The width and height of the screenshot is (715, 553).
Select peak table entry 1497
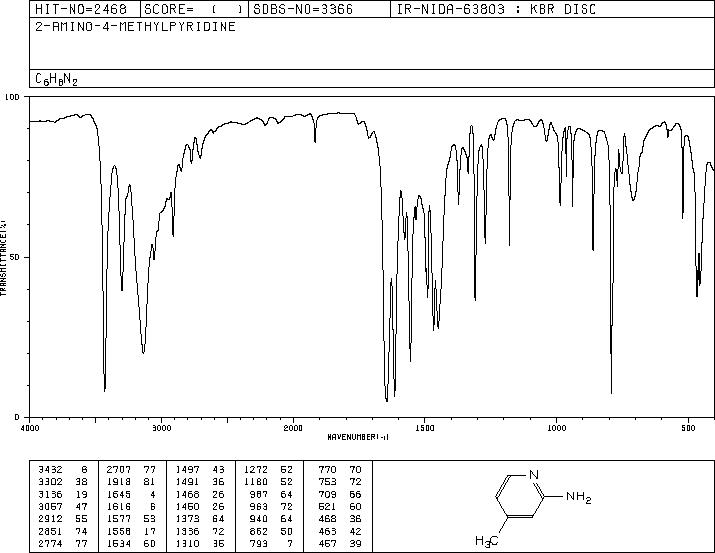tap(187, 469)
